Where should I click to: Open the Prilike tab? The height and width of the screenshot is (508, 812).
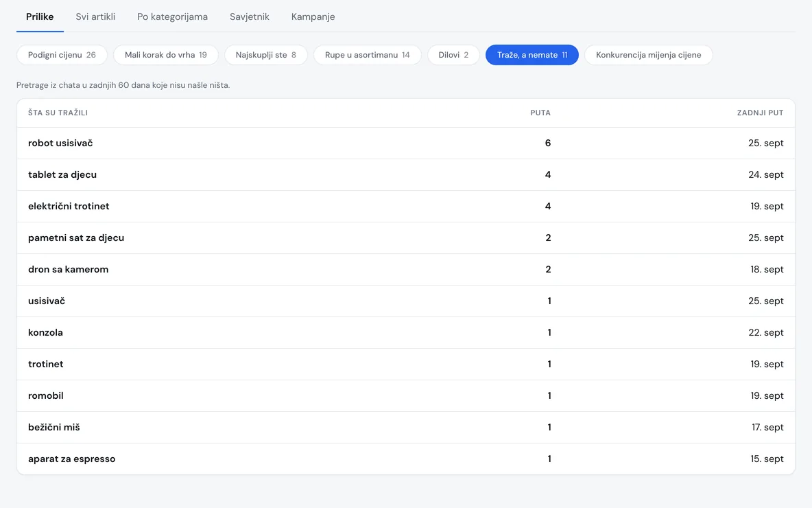40,16
